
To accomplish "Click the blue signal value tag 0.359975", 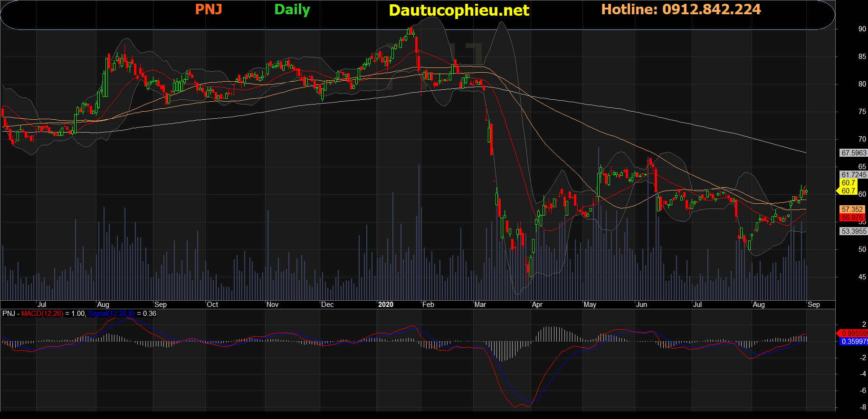I will [x=854, y=342].
